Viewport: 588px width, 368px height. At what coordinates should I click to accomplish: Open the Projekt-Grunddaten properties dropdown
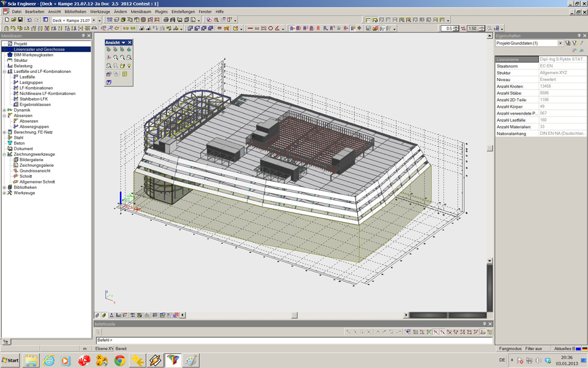pos(560,44)
